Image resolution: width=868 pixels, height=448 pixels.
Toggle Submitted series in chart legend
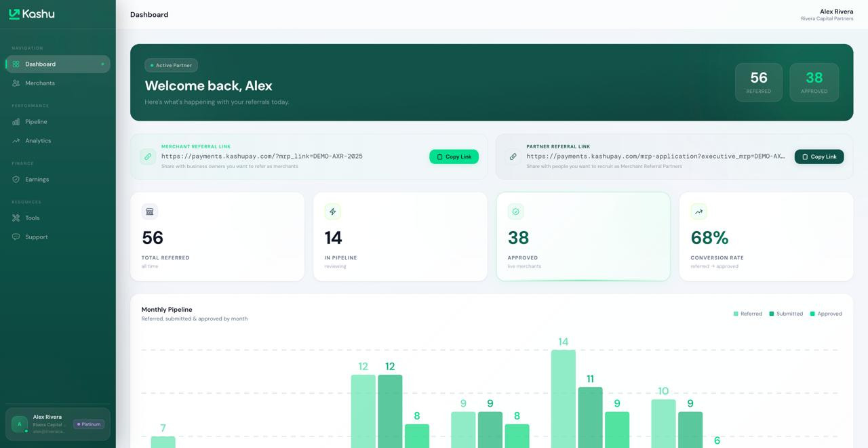pos(786,314)
